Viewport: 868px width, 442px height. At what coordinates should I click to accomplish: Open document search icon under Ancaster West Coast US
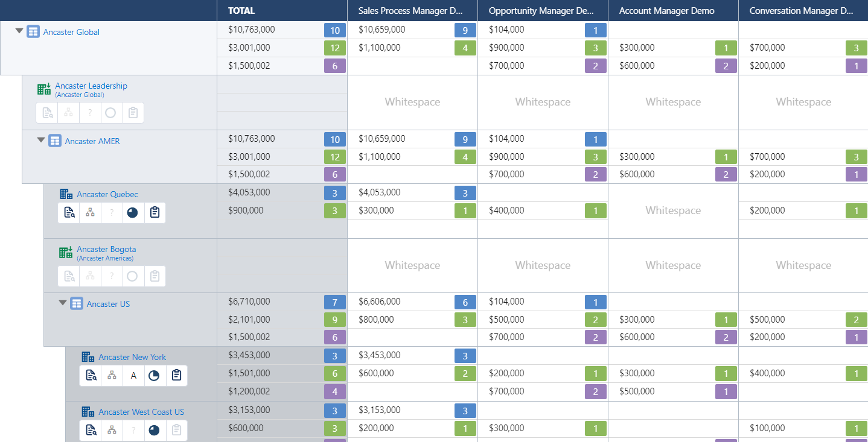click(91, 430)
